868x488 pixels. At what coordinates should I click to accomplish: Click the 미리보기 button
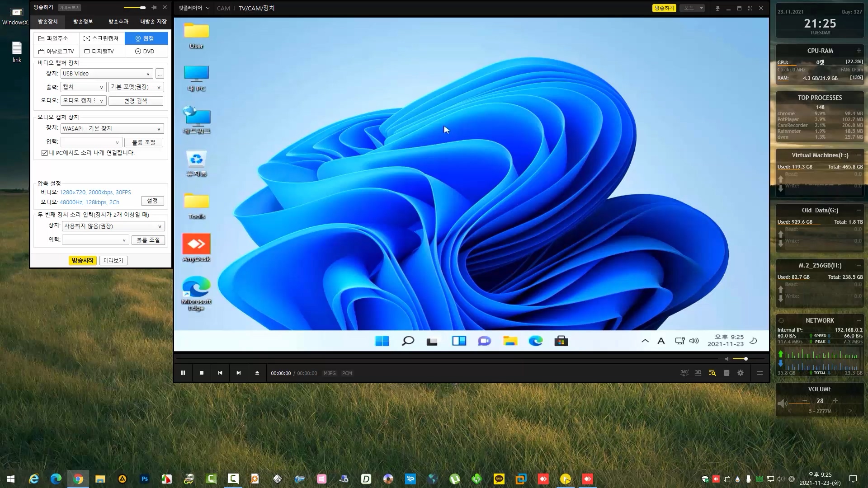(113, 261)
